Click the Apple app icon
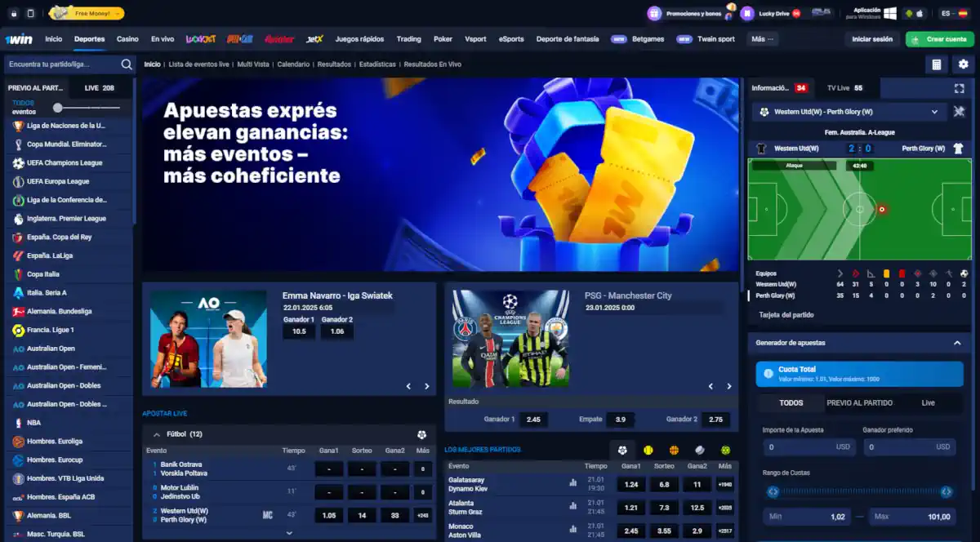The height and width of the screenshot is (542, 980). pos(920,13)
